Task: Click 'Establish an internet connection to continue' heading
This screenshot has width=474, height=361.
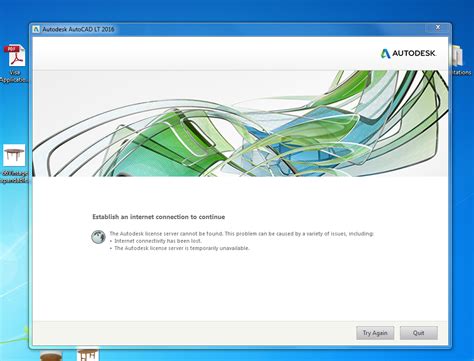Action: click(x=159, y=217)
